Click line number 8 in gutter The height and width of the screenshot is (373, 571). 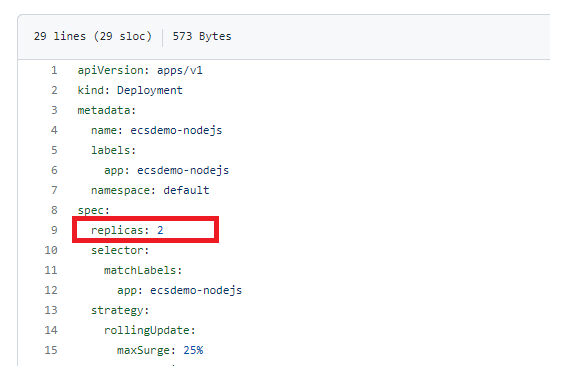click(54, 210)
